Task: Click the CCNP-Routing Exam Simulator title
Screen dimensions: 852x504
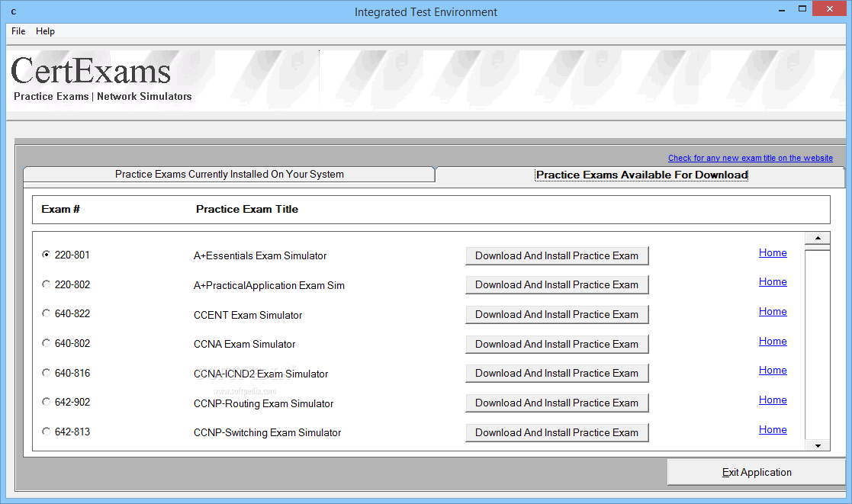Action: pos(264,403)
